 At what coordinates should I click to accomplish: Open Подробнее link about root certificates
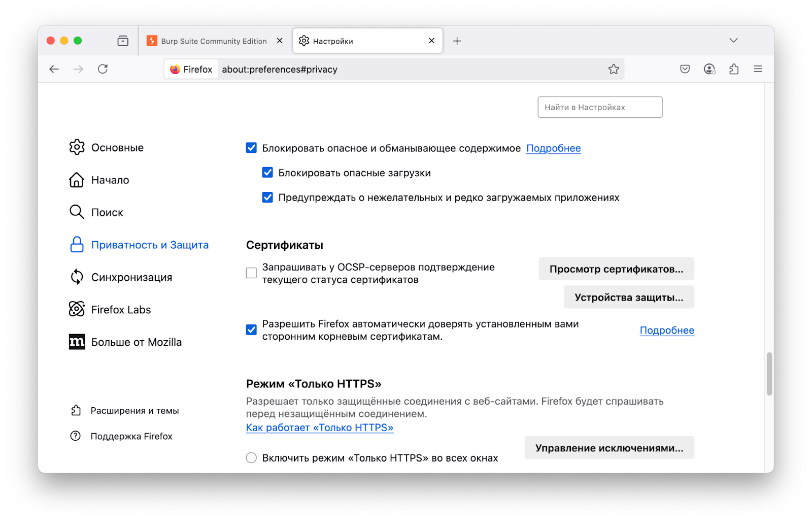[667, 330]
